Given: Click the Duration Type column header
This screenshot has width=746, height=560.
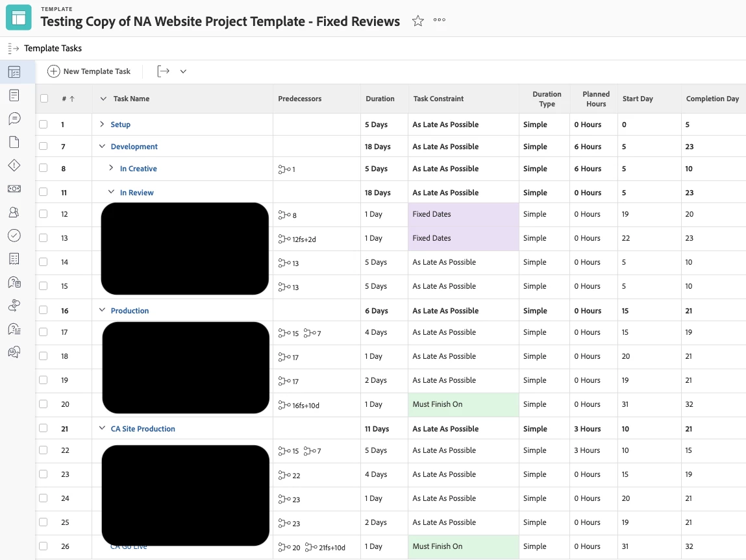Looking at the screenshot, I should [547, 99].
